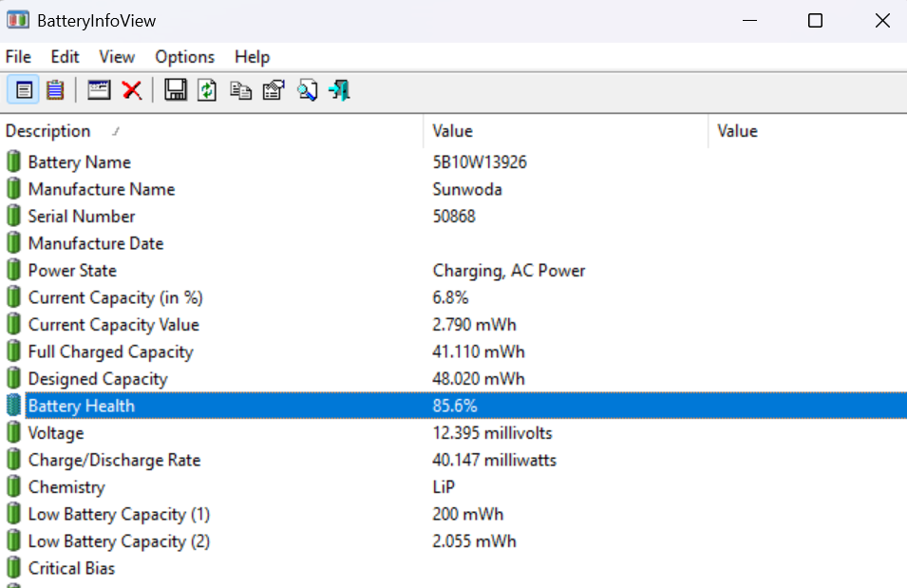The image size is (907, 588).
Task: Click battery icon beside Chemistry row
Action: [x=13, y=486]
